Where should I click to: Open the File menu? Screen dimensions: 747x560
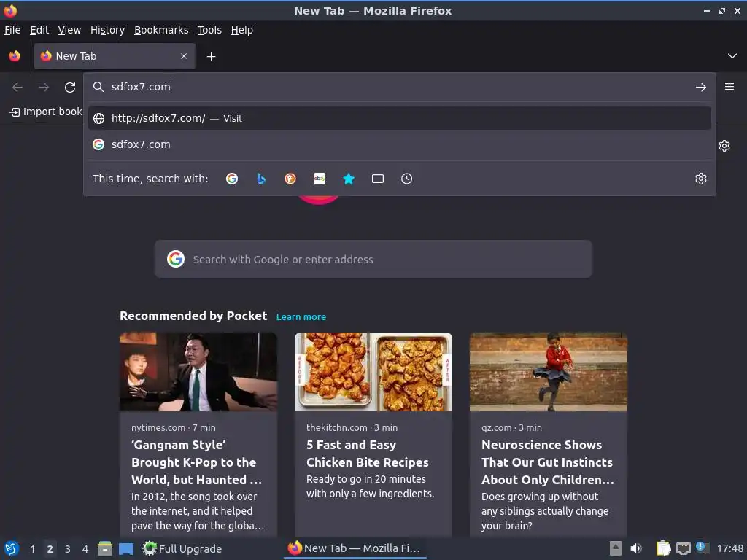(x=12, y=30)
